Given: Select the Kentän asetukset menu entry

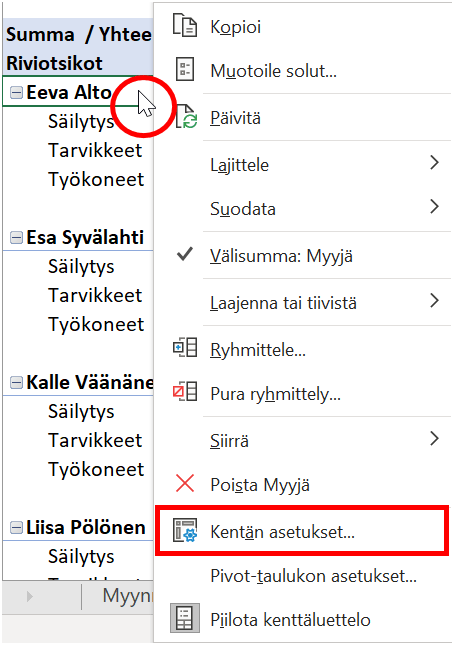Looking at the screenshot, I should pos(302,531).
